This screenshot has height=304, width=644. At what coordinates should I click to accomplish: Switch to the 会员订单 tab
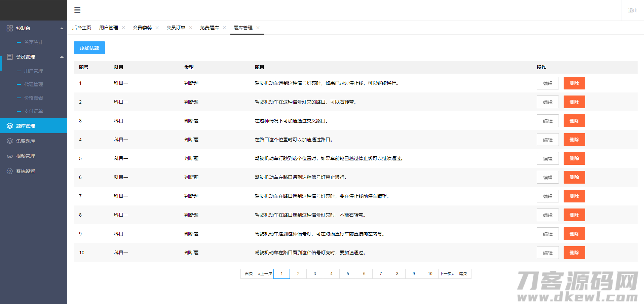[176, 28]
